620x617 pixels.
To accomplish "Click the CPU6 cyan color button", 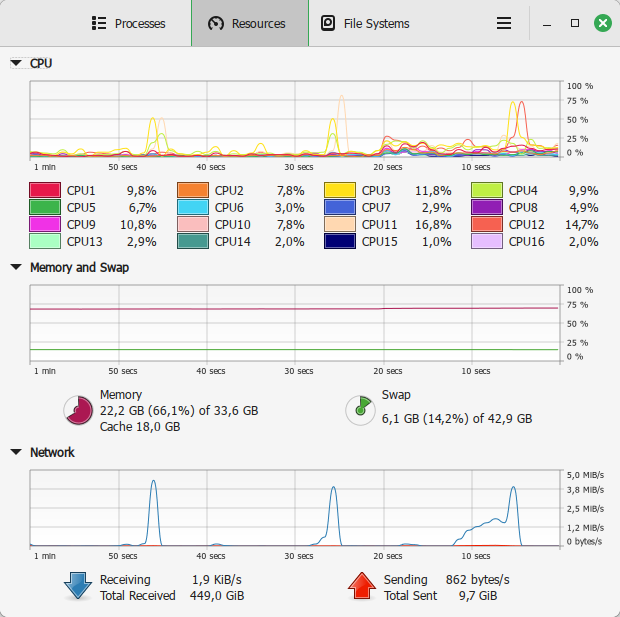I will 193,207.
